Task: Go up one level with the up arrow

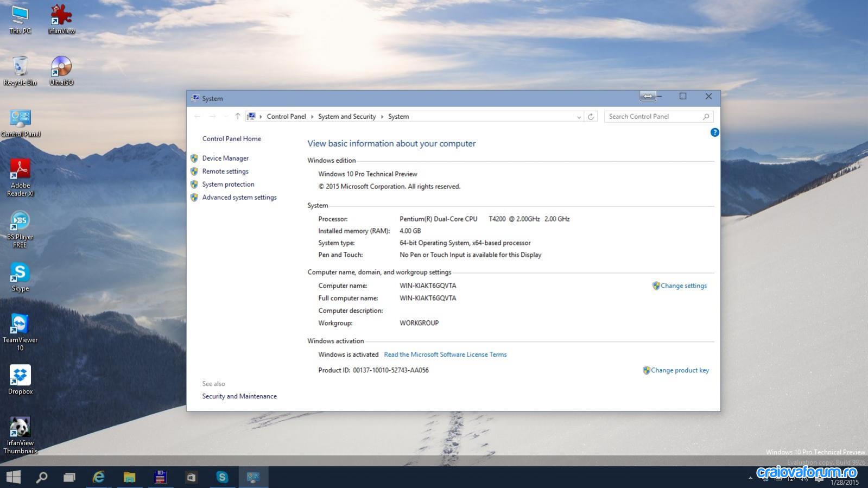Action: (237, 116)
